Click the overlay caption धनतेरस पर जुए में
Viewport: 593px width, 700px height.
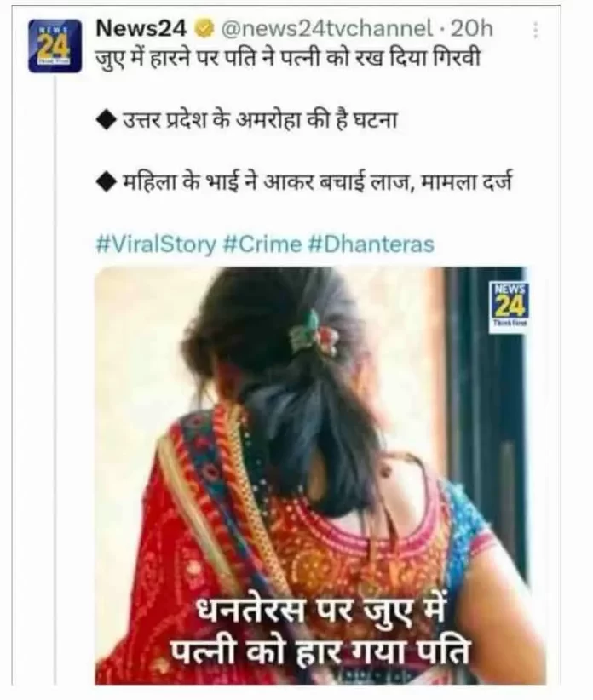(x=321, y=611)
